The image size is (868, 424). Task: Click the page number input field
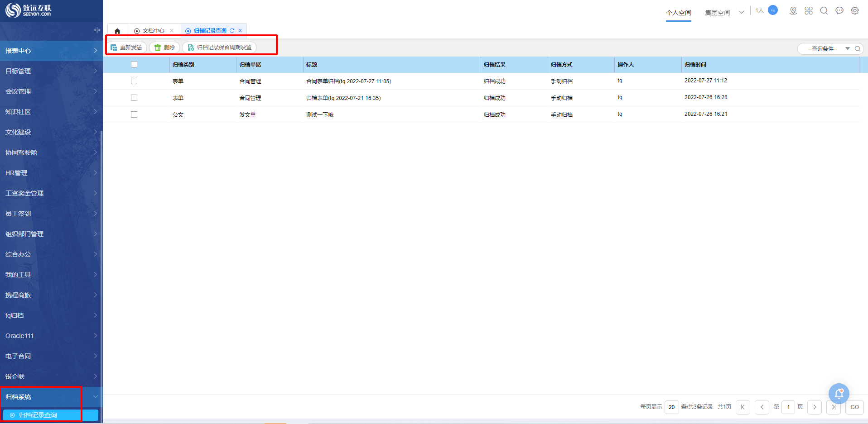pyautogui.click(x=788, y=407)
